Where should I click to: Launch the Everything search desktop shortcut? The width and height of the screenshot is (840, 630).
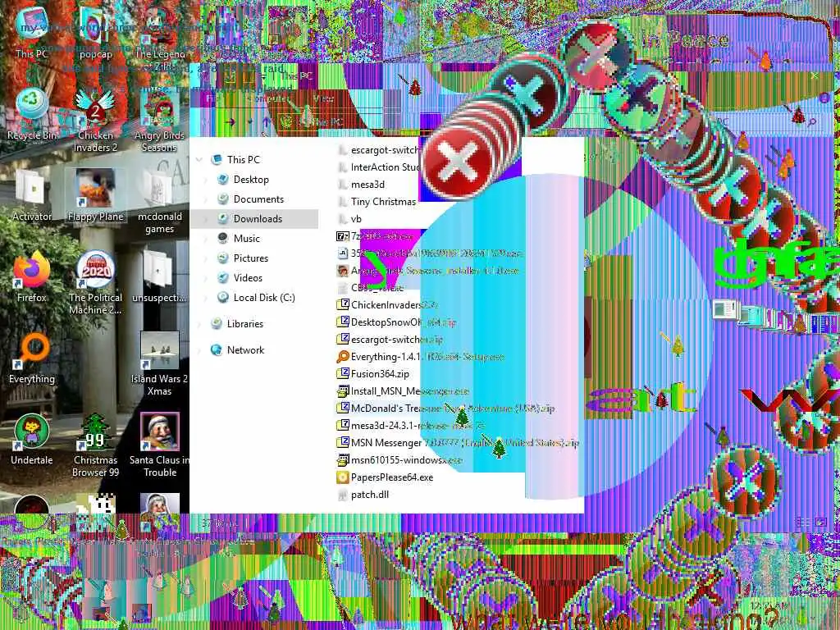tap(32, 358)
